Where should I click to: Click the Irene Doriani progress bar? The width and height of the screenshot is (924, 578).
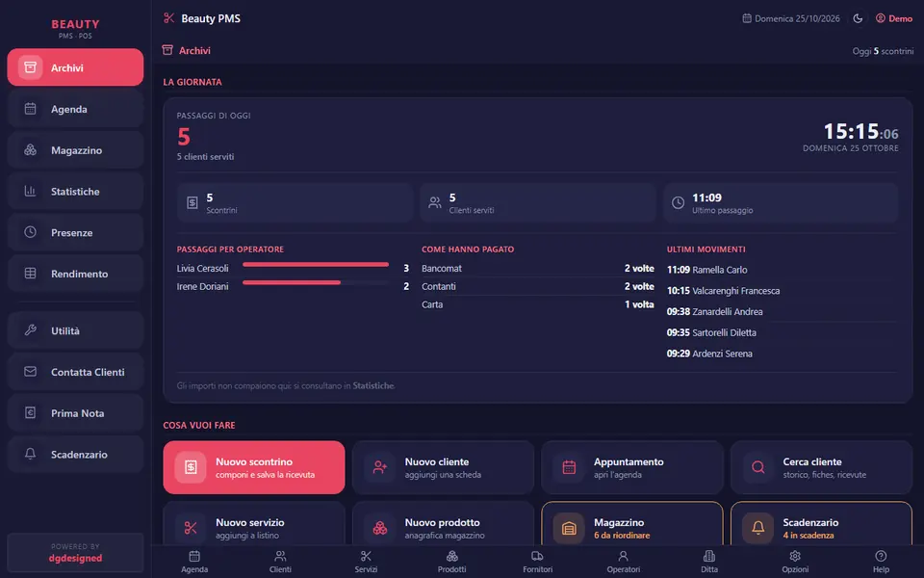click(316, 282)
